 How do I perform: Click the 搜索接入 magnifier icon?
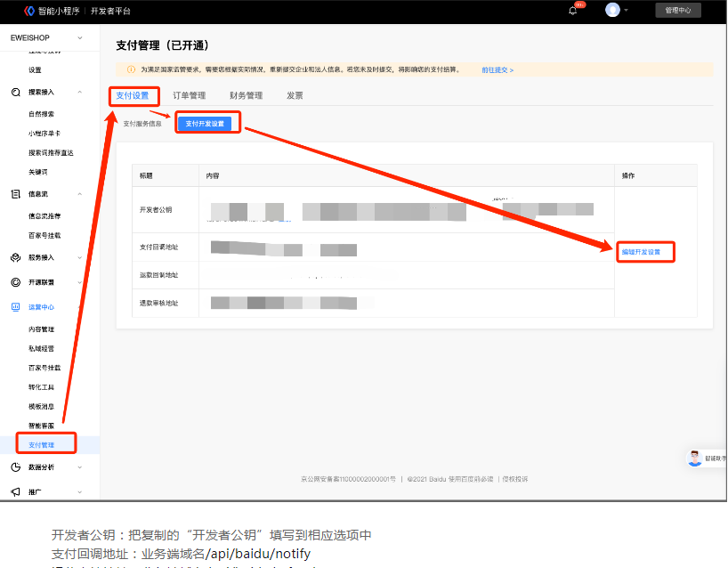tap(15, 92)
